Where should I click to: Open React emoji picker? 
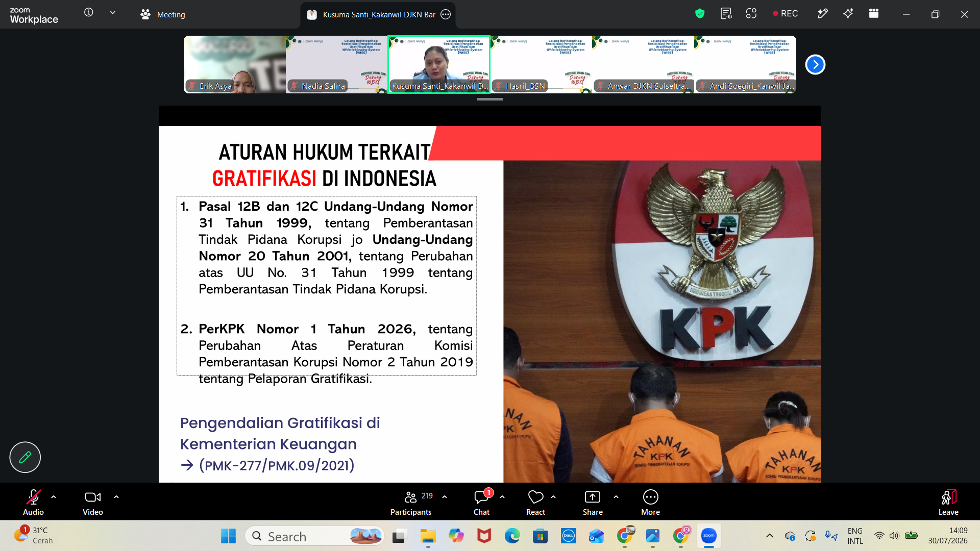[x=536, y=502]
